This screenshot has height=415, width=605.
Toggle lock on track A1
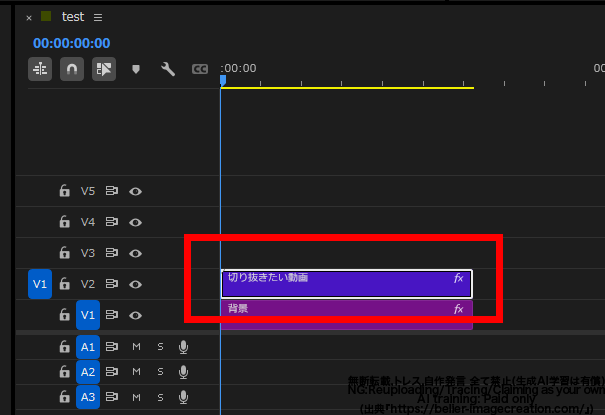click(64, 347)
